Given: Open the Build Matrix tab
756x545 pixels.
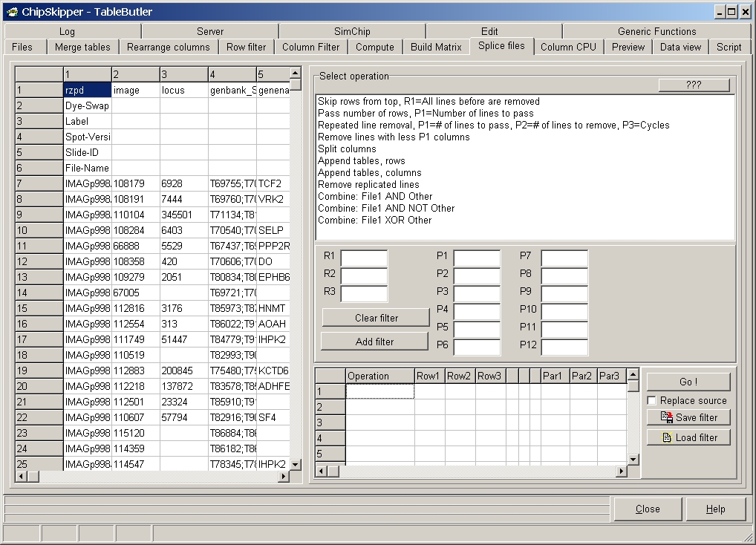Looking at the screenshot, I should pos(436,47).
